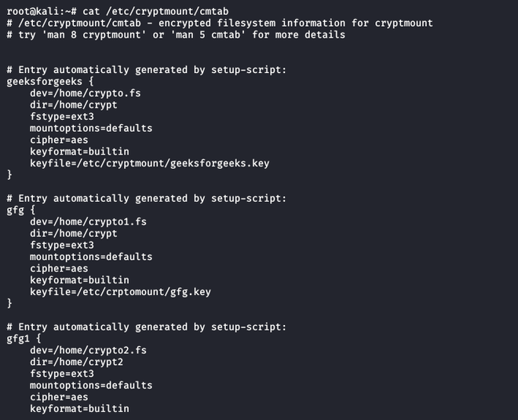Screen dimensions: 518x420
Task: Click the setup-script comment above geeksforgeeks
Action: click(146, 70)
